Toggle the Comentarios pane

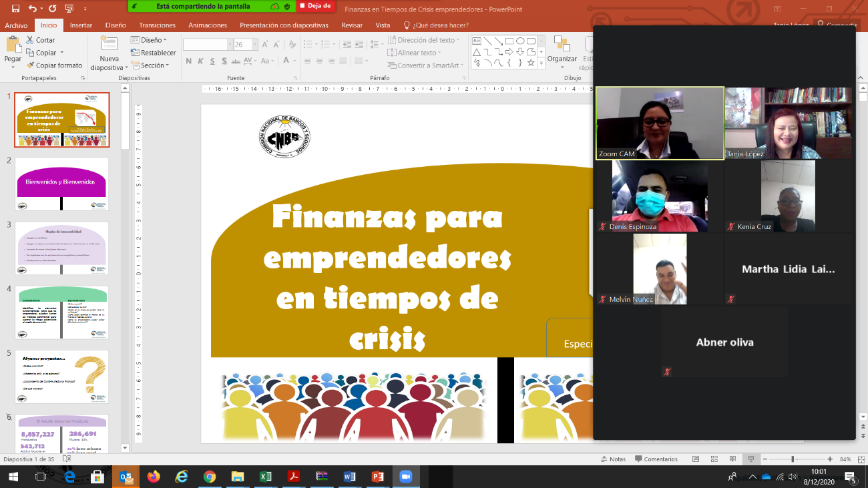(656, 459)
